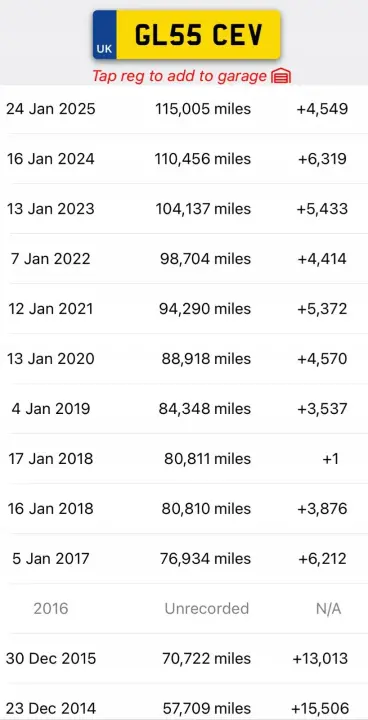Select the 7 Jan 2022 record
The height and width of the screenshot is (720, 368).
pos(184,259)
